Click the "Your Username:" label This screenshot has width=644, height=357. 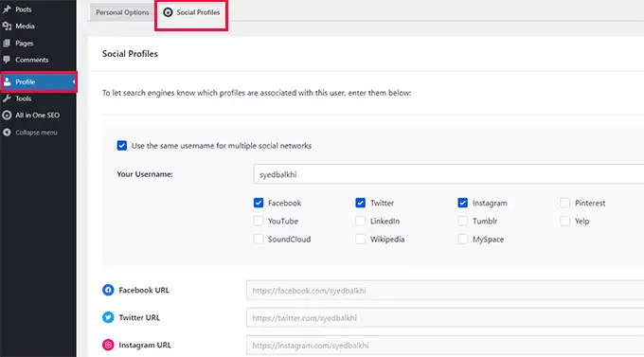coord(145,174)
